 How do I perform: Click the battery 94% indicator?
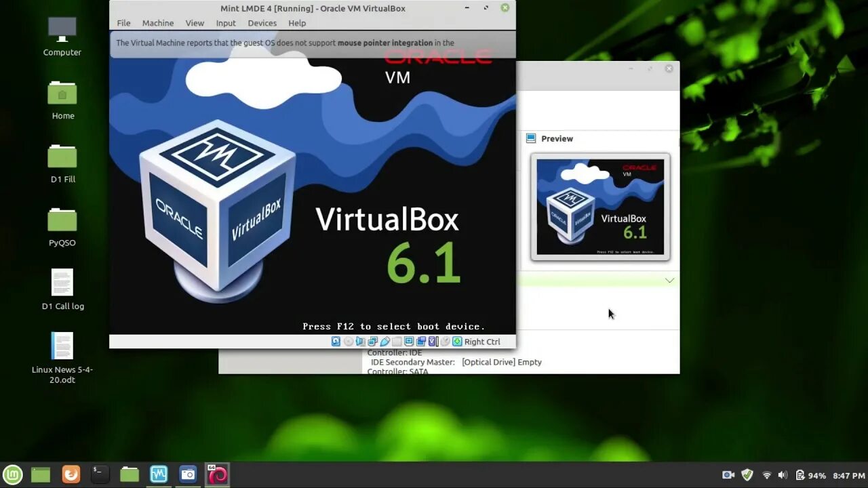(810, 475)
